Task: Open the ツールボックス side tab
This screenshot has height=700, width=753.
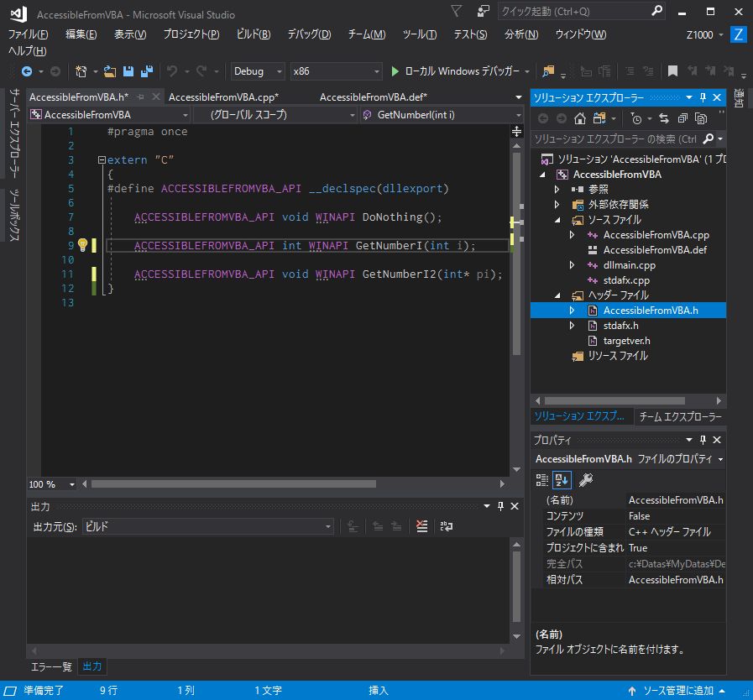Action: (x=14, y=215)
